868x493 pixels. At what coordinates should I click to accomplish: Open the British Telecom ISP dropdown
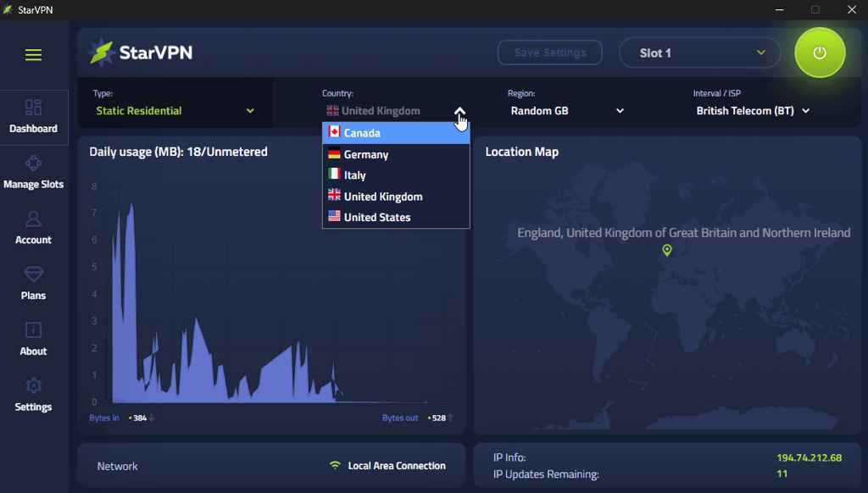(753, 111)
